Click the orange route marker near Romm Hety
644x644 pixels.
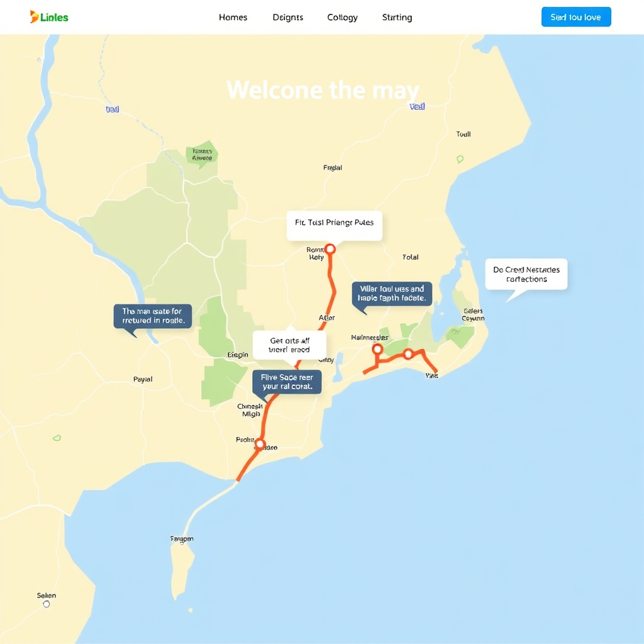click(x=330, y=249)
